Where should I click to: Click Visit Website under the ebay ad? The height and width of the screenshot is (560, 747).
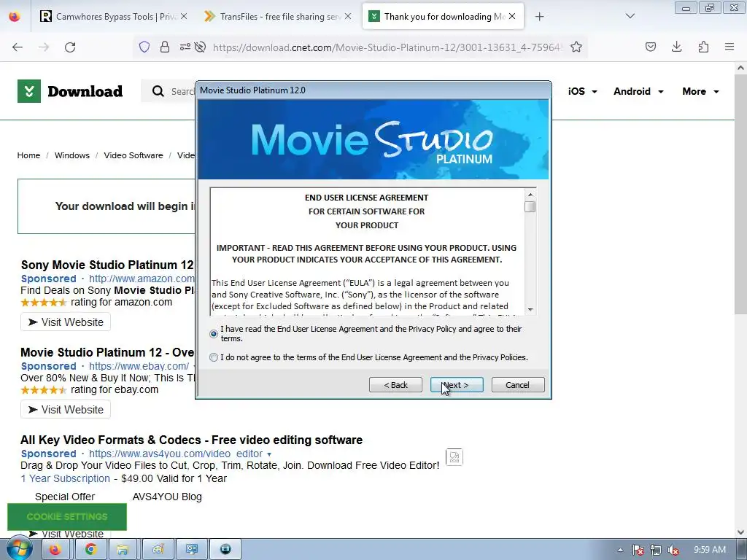tap(66, 410)
